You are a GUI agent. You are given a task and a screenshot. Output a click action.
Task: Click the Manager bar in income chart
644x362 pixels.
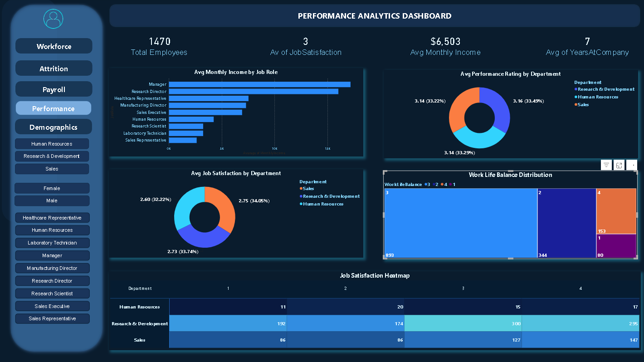tap(259, 84)
